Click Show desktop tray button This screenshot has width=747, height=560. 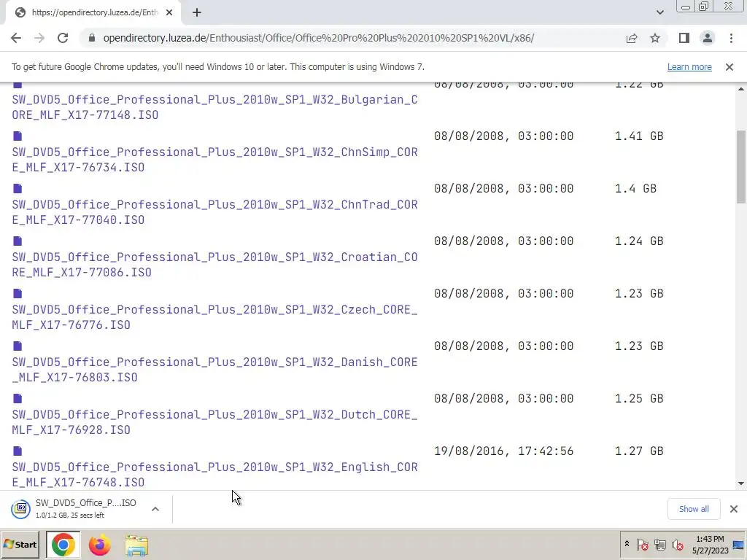point(739,545)
